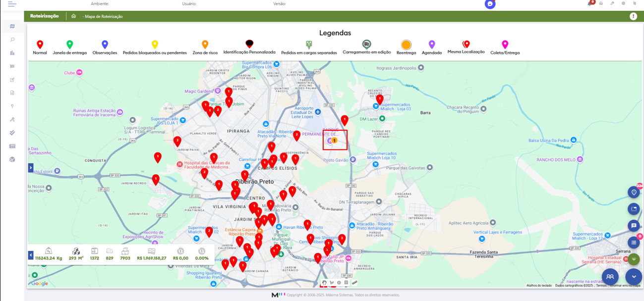Collapse the floating buttons with down chevron
The image size is (644, 301).
[634, 277]
